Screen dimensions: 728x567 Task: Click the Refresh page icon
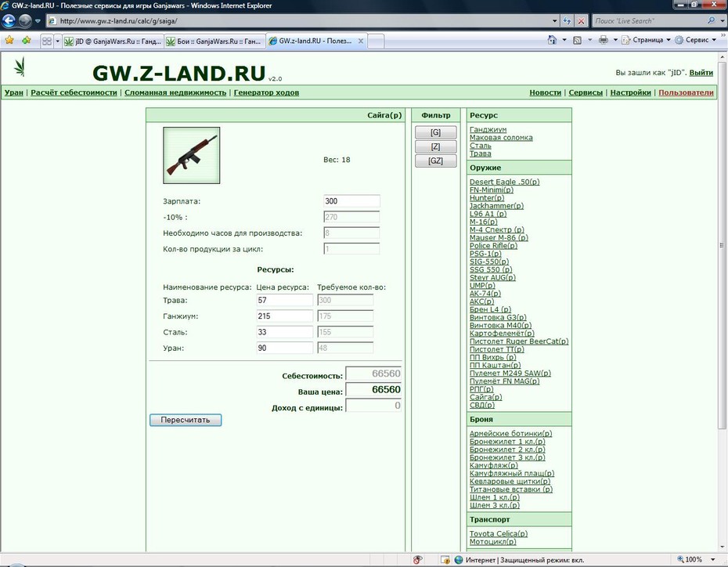tap(567, 21)
